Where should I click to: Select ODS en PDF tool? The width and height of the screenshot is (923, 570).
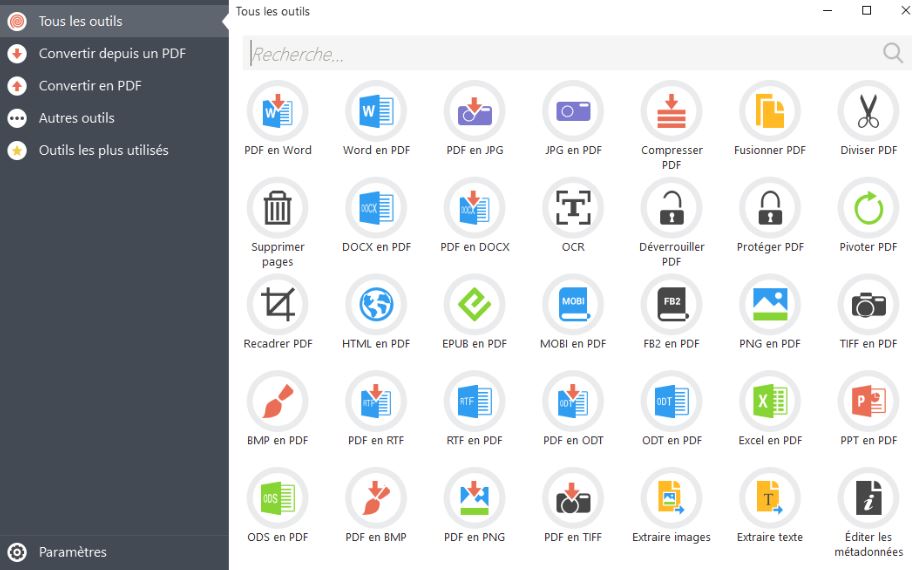278,498
